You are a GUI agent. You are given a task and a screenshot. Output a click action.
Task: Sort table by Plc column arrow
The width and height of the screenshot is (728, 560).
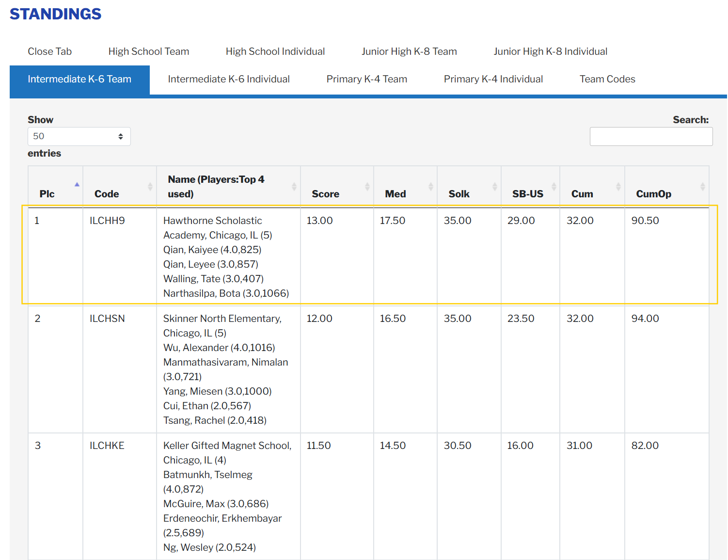(77, 185)
